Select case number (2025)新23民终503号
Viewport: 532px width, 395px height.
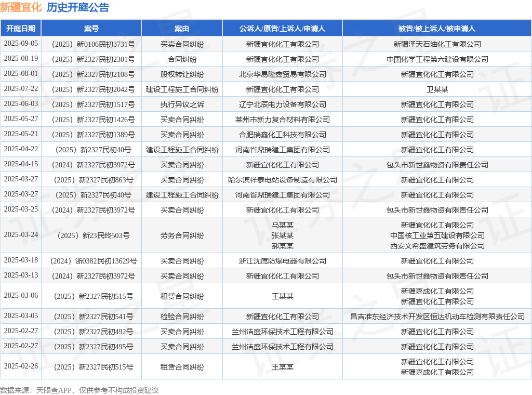[x=94, y=235]
